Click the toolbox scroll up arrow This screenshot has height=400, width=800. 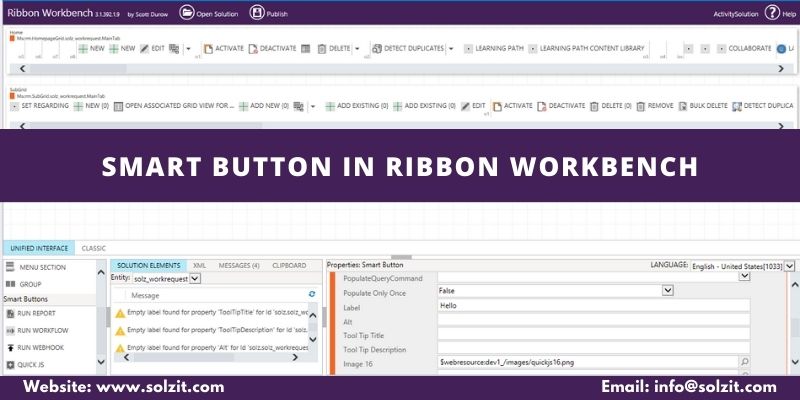(101, 273)
